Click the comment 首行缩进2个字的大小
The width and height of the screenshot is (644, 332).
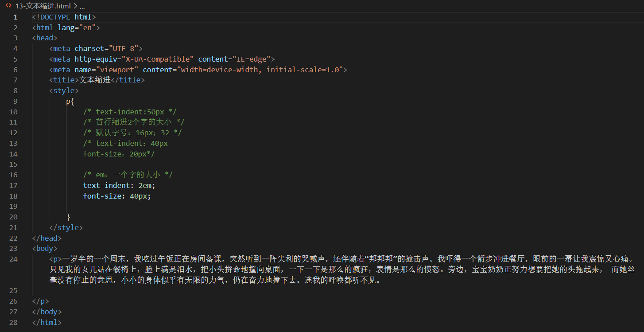tap(134, 122)
